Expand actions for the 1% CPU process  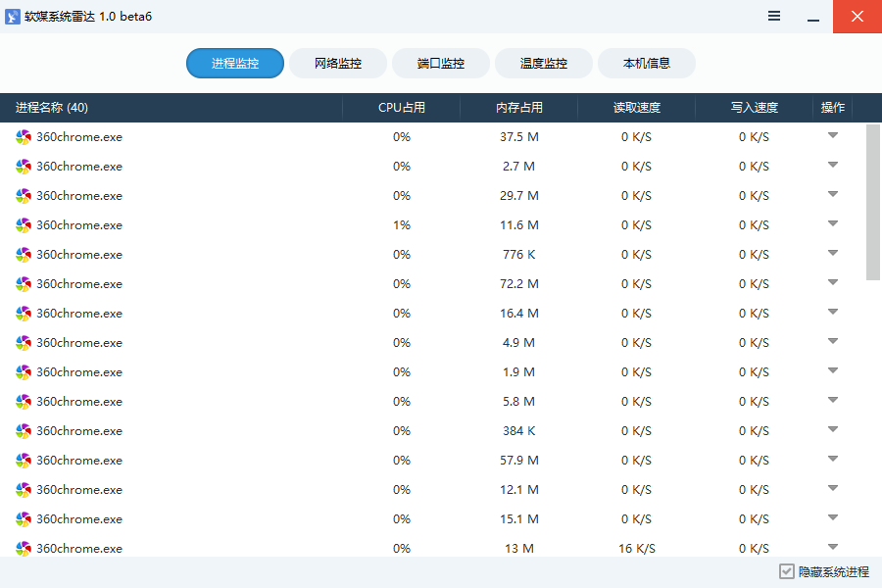pos(833,223)
